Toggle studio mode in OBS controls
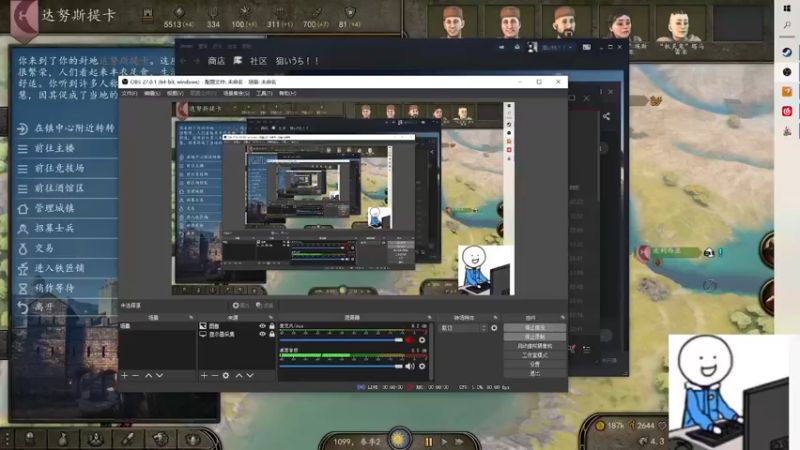Screen dimensions: 800x450 pyautogui.click(x=535, y=355)
